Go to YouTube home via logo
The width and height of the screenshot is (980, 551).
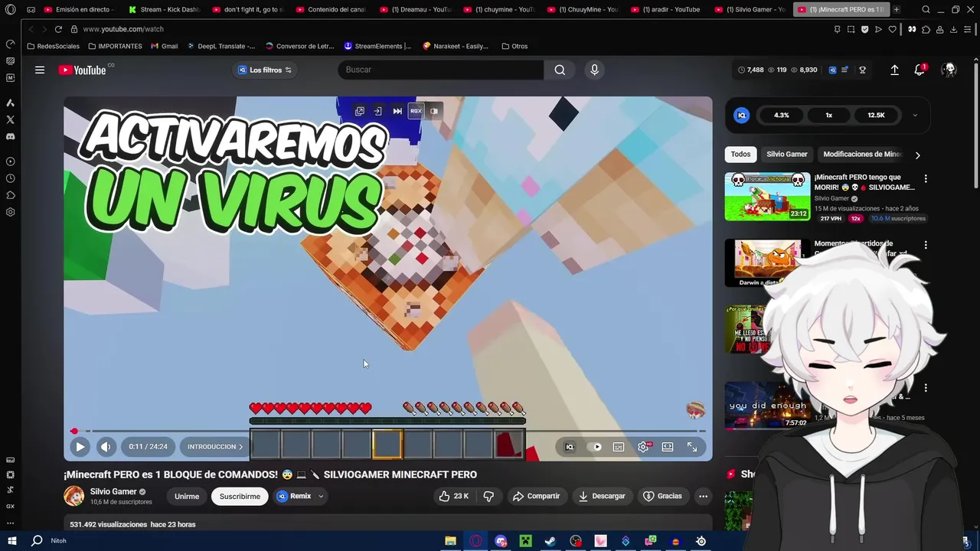click(83, 70)
